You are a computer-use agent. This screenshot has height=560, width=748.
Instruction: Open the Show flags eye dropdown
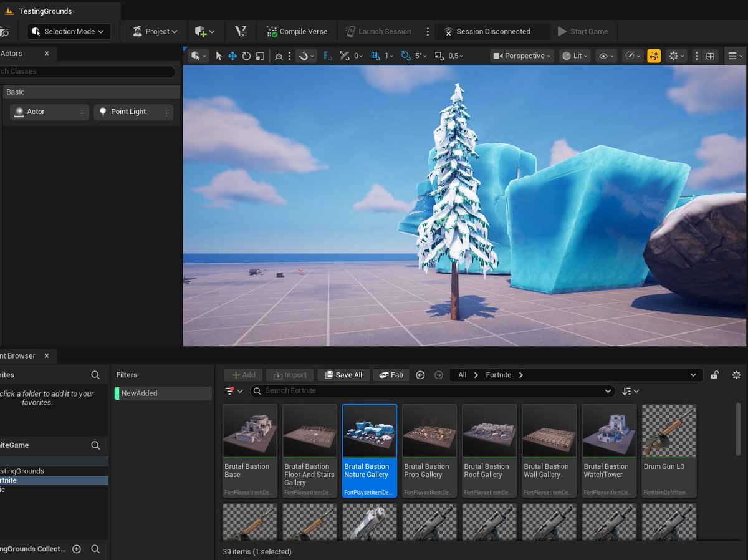(607, 56)
